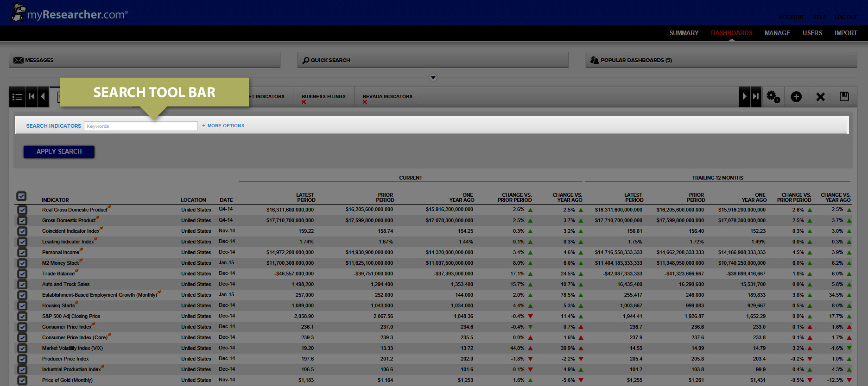Screen dimensions: 868x386
Task: Open Consumer Price Index indicator link
Action: click(x=67, y=327)
